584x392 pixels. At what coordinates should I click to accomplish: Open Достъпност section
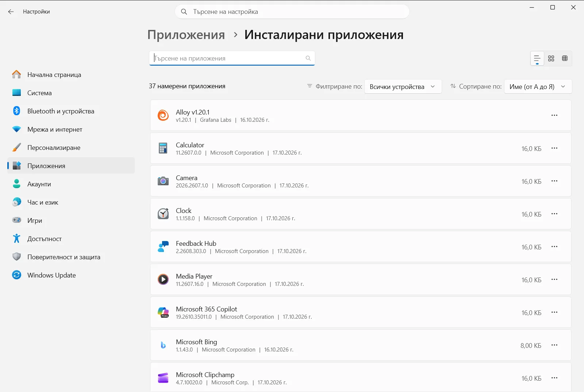point(71,238)
